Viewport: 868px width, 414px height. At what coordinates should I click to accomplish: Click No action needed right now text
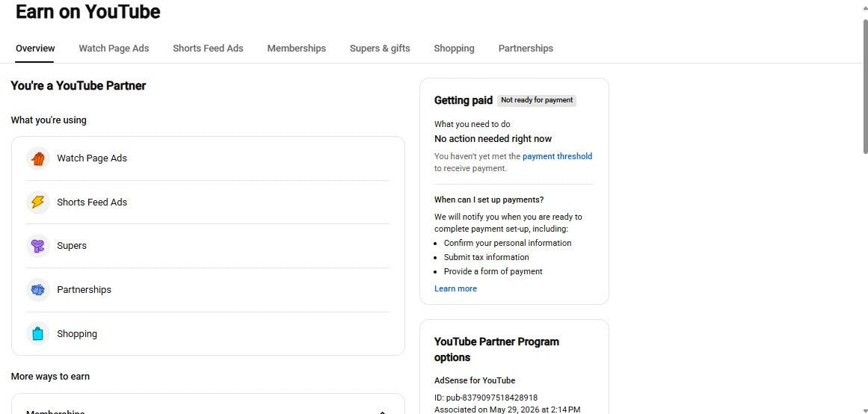click(493, 138)
